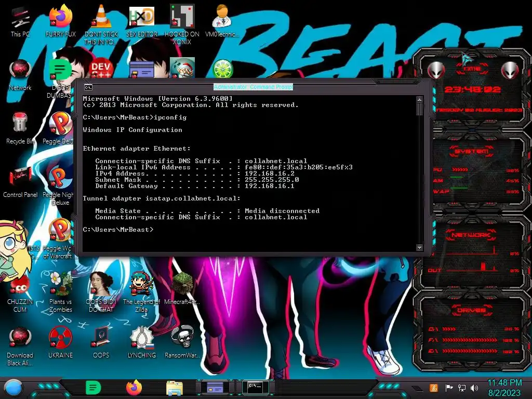The height and width of the screenshot is (399, 532).
Task: Open the HxD hex editor desktop icon
Action: [x=142, y=21]
